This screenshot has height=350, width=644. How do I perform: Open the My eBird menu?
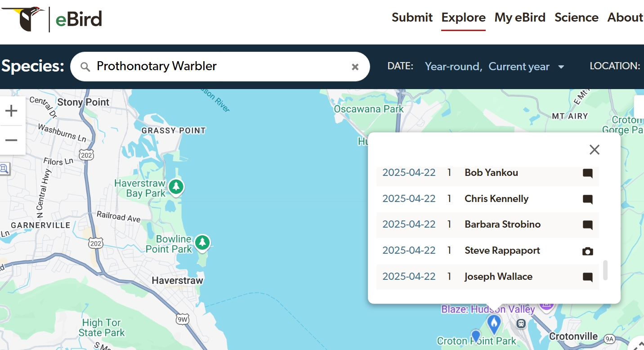pyautogui.click(x=520, y=18)
